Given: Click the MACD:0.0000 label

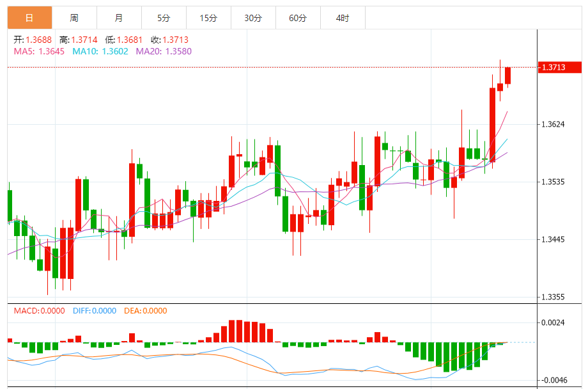Looking at the screenshot, I should 39,311.
